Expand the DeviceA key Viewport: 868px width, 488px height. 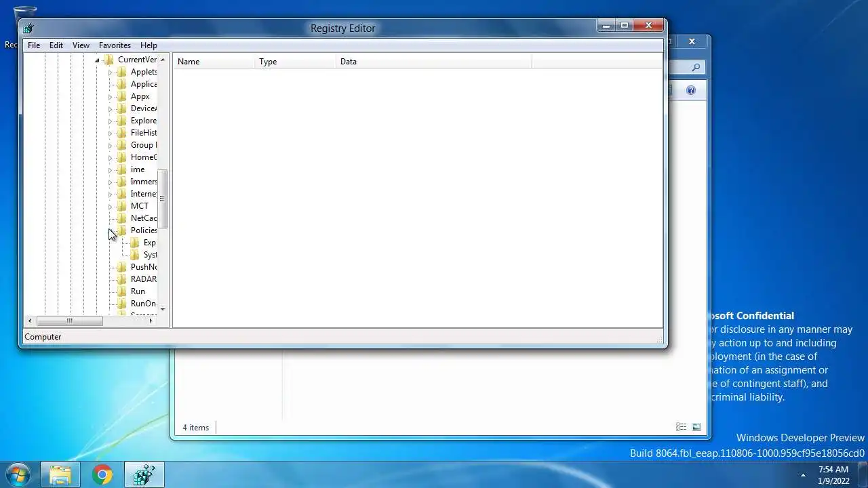[x=110, y=108]
